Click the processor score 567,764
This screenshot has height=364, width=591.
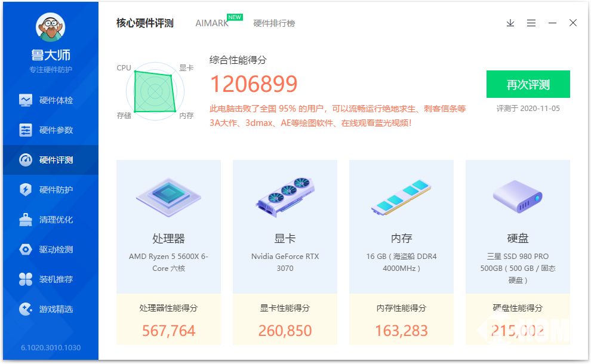pos(168,331)
